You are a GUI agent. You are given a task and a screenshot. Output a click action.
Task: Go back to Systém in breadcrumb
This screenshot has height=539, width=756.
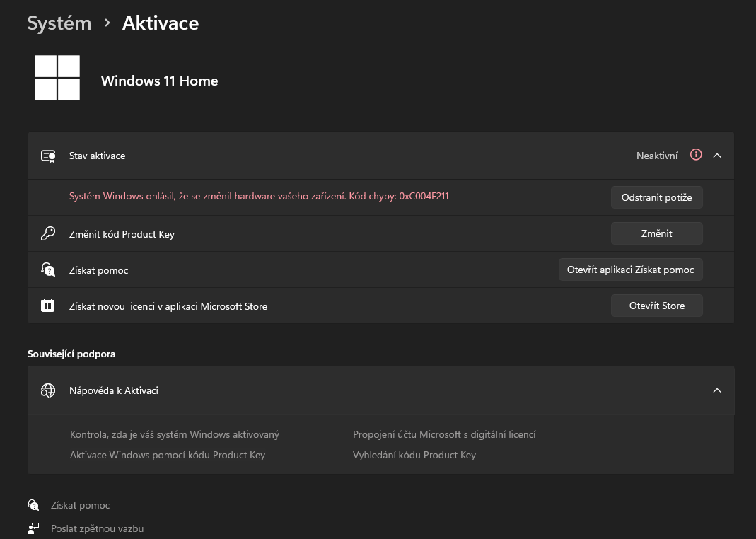click(59, 23)
